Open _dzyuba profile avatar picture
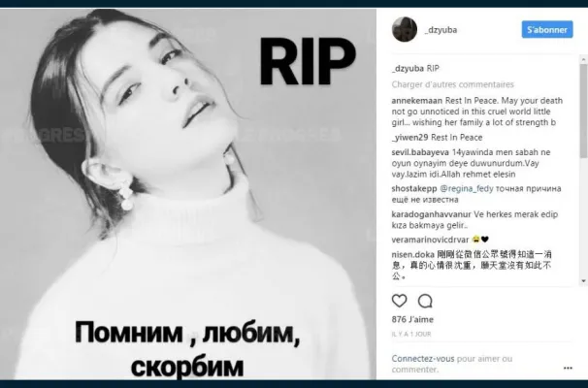 [405, 29]
